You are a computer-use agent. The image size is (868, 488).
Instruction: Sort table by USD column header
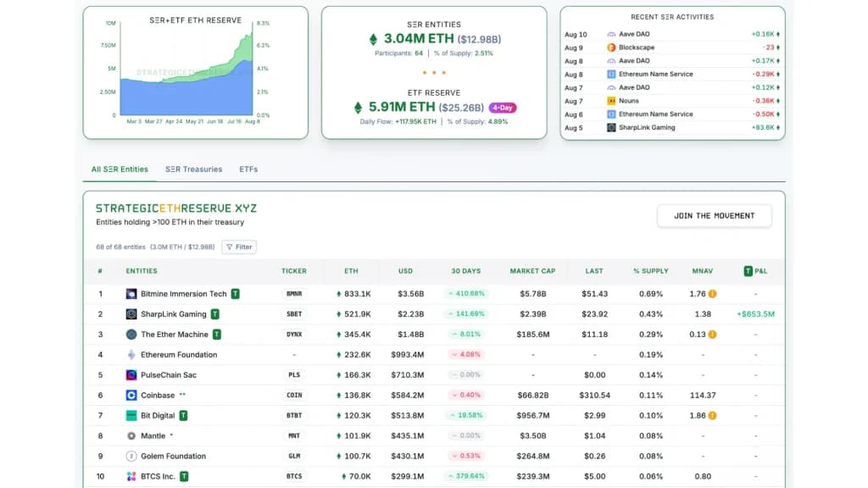[x=405, y=271]
